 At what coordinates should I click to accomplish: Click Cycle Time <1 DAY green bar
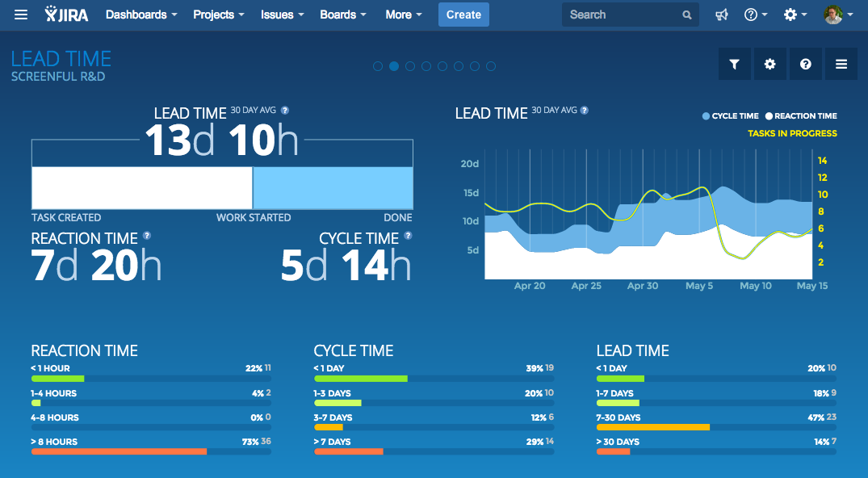[x=361, y=379]
